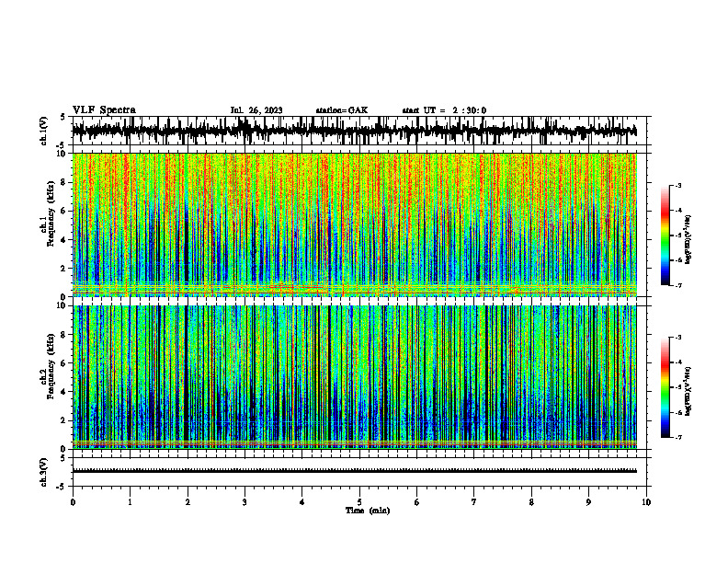Click the ch.2 color scale bar
This screenshot has width=728, height=563.
pyautogui.click(x=665, y=387)
